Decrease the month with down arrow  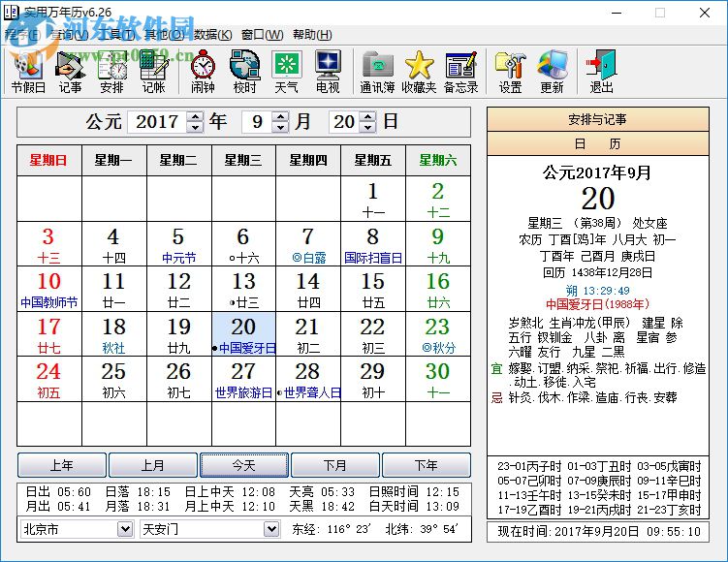[x=280, y=127]
